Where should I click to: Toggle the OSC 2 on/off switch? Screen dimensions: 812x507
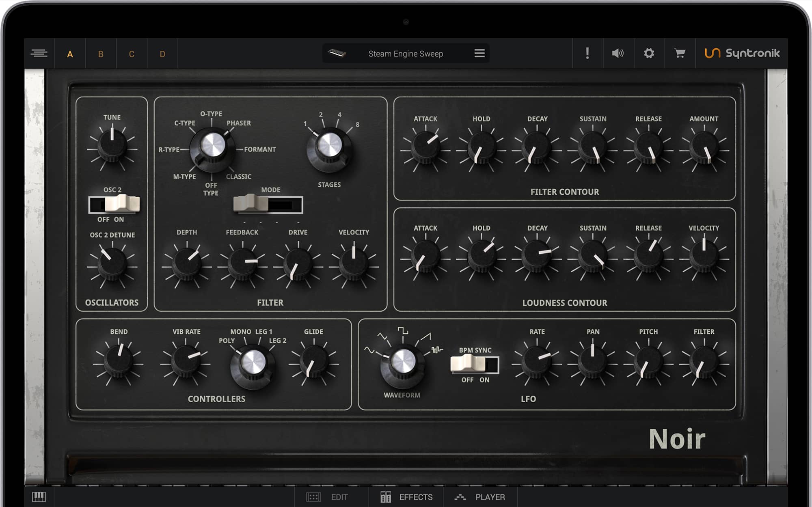pos(114,204)
